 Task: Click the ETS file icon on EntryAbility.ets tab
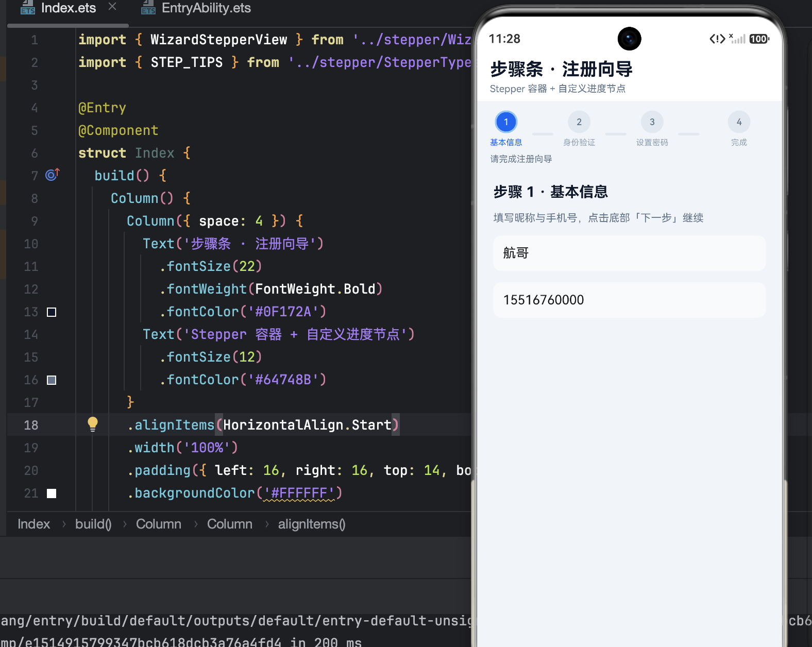(148, 7)
